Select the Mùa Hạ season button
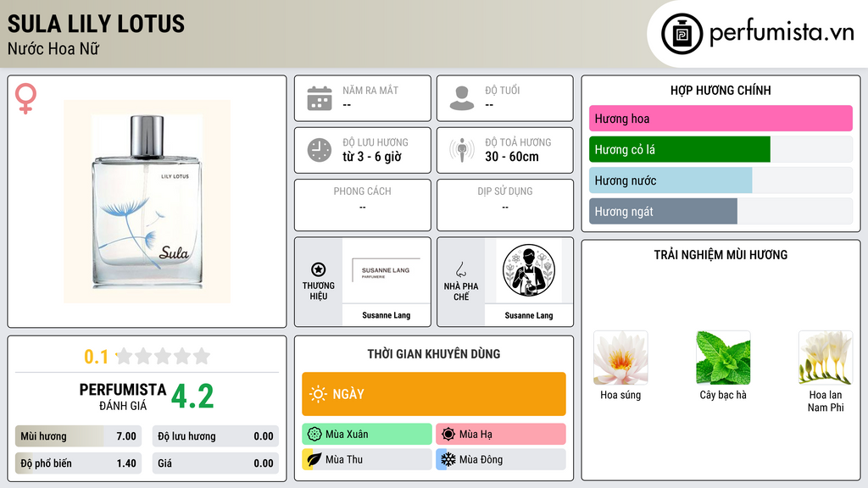This screenshot has height=488, width=868. 501,434
